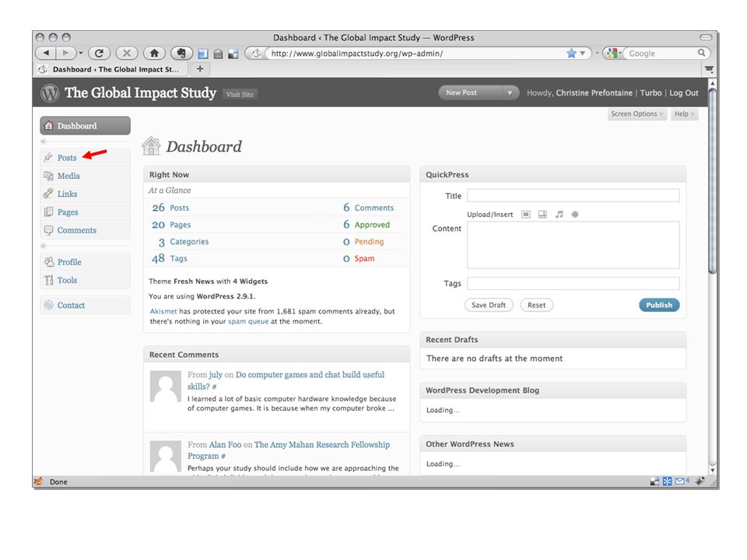747x560 pixels.
Task: Click the checkered icon in the browser toolbar
Action: click(233, 54)
